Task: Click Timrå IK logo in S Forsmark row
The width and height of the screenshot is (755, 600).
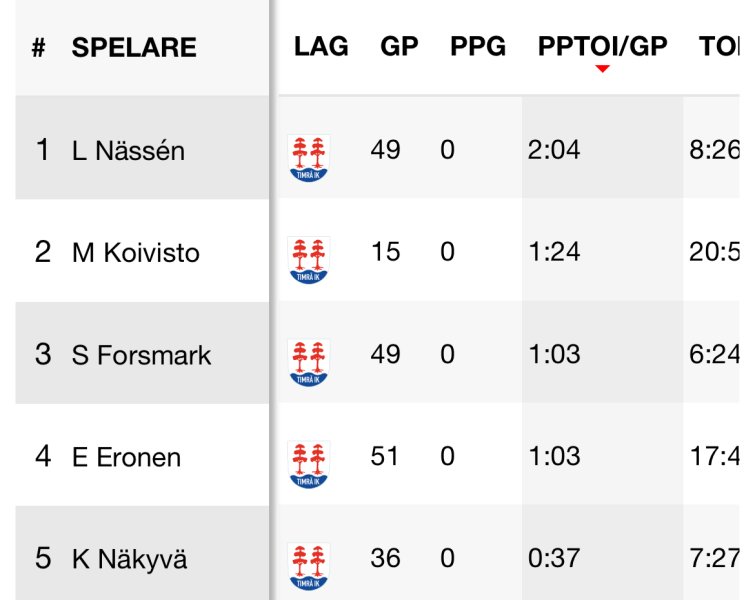Action: point(309,363)
